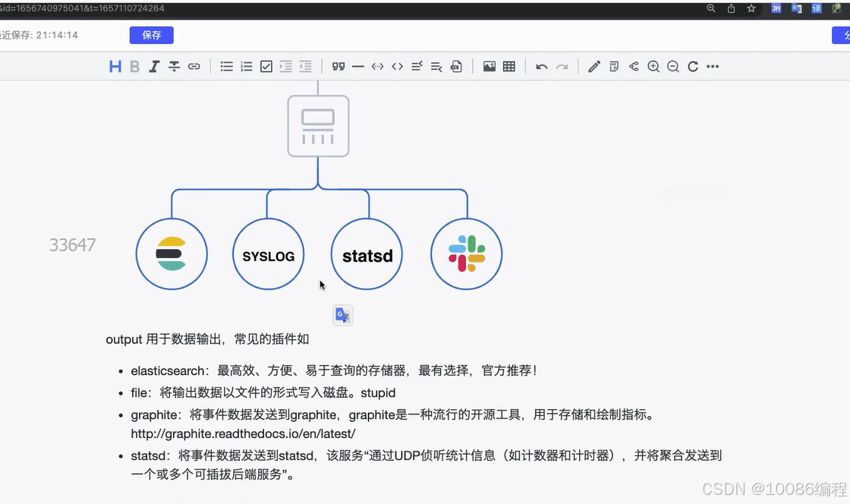Click the browser share page icon
This screenshot has width=850, height=504.
(x=732, y=8)
